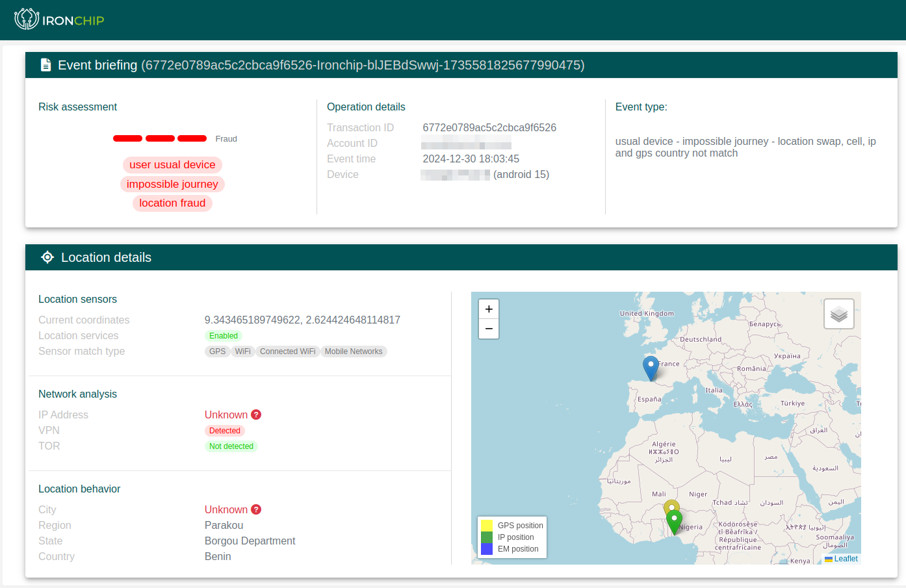
Task: Click the Event briefing document icon
Action: (45, 65)
